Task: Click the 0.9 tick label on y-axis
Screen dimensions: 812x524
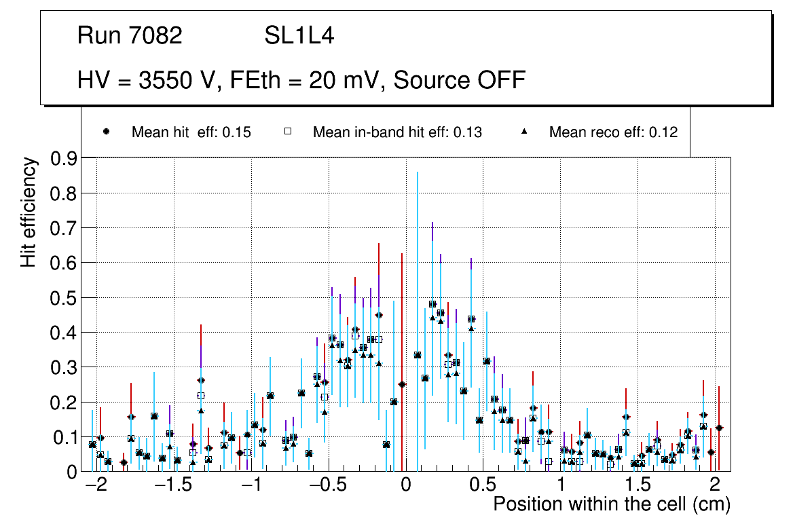Action: pos(64,158)
